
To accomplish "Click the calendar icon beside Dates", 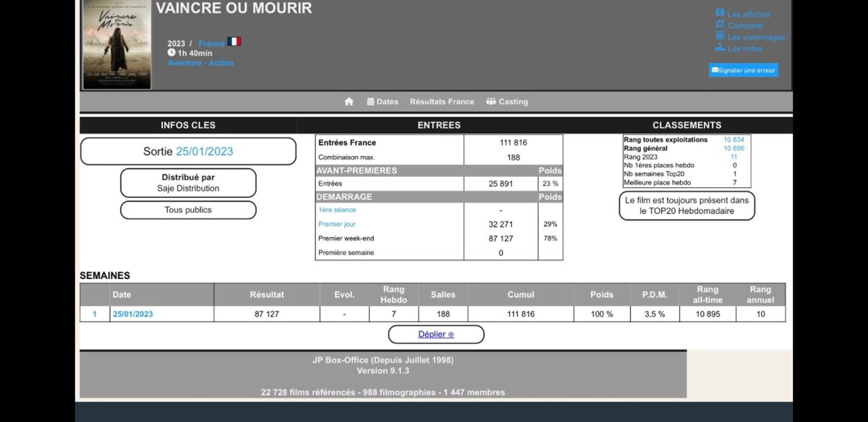I will coord(370,102).
